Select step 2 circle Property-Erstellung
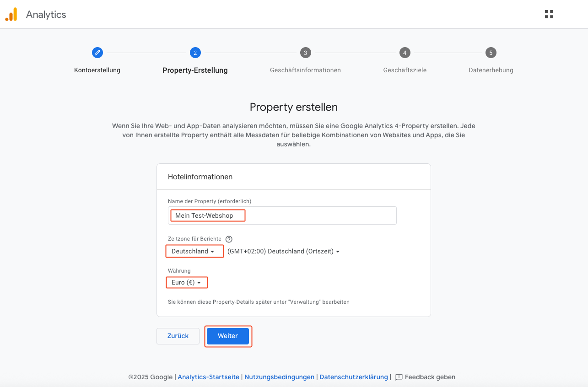The image size is (588, 387). tap(195, 53)
